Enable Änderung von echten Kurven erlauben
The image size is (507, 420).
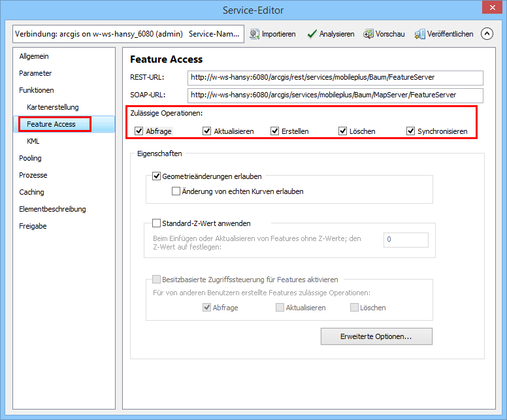click(176, 191)
